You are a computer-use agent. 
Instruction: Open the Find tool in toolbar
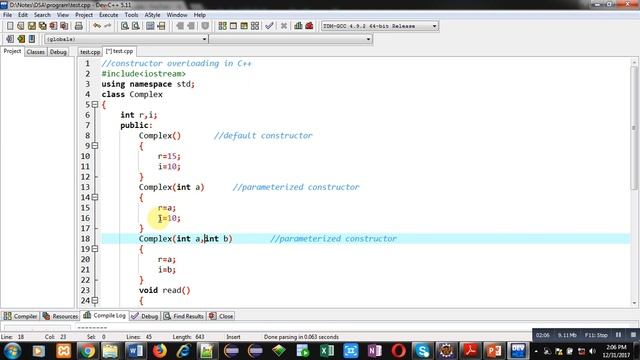(124, 26)
